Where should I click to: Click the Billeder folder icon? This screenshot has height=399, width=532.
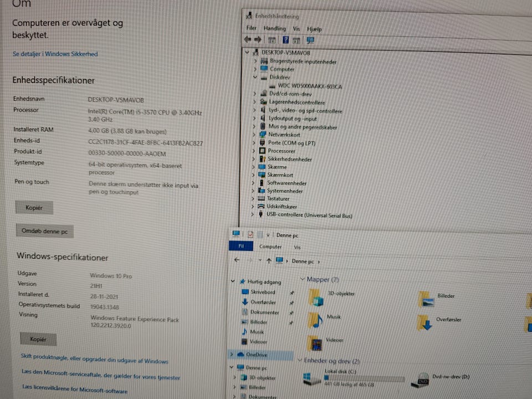click(426, 300)
